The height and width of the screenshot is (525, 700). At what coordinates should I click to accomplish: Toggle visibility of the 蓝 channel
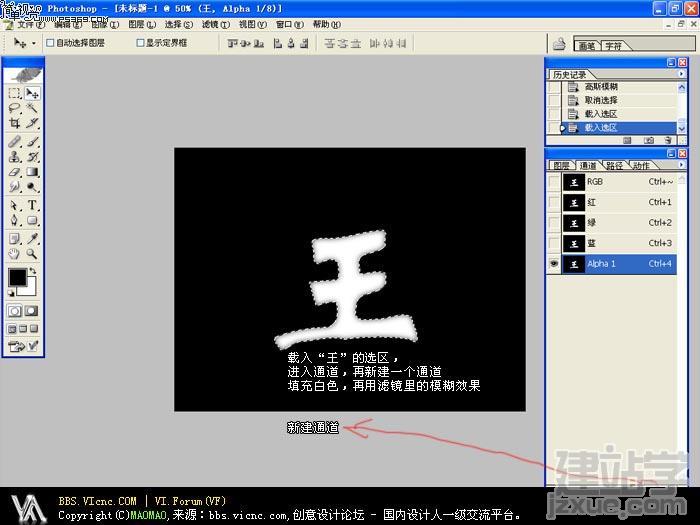click(x=554, y=243)
